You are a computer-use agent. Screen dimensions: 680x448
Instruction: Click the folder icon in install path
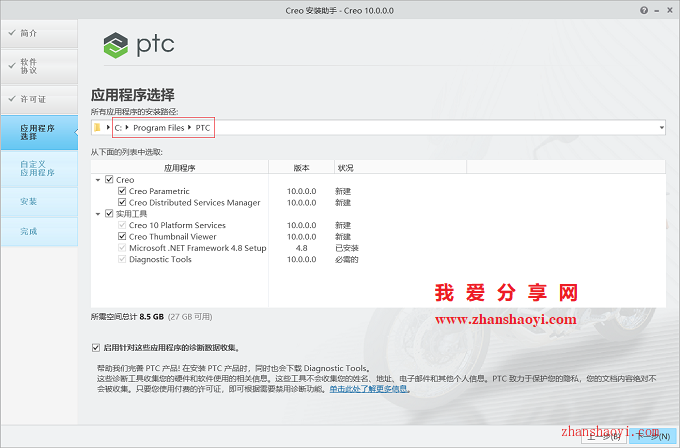(x=97, y=128)
